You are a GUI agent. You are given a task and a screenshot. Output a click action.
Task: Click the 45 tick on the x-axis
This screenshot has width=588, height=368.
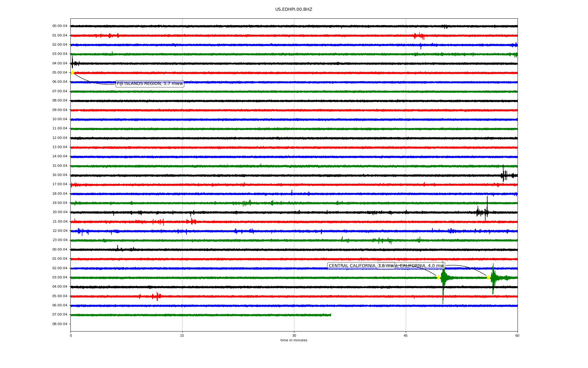click(406, 335)
